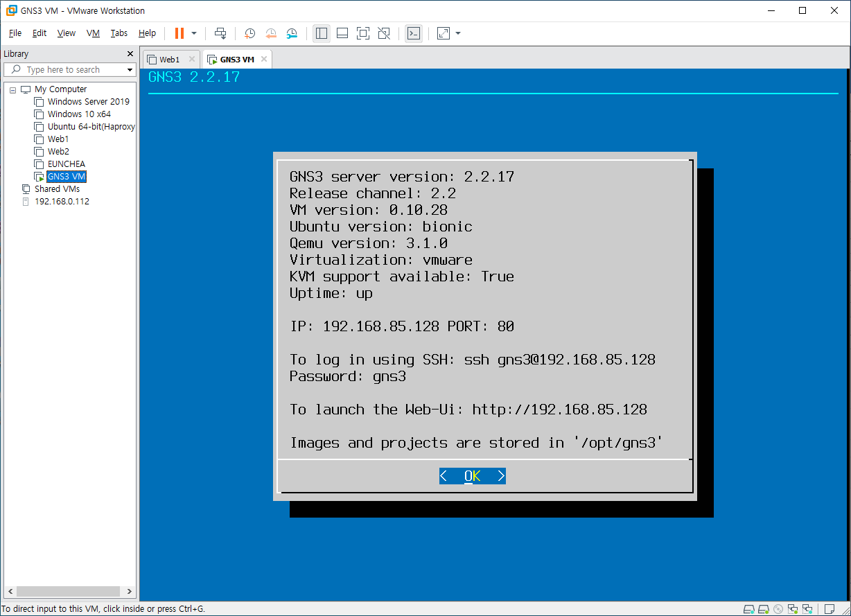Viewport: 851px width, 616px height.
Task: Open the snapshot manager
Action: (292, 33)
